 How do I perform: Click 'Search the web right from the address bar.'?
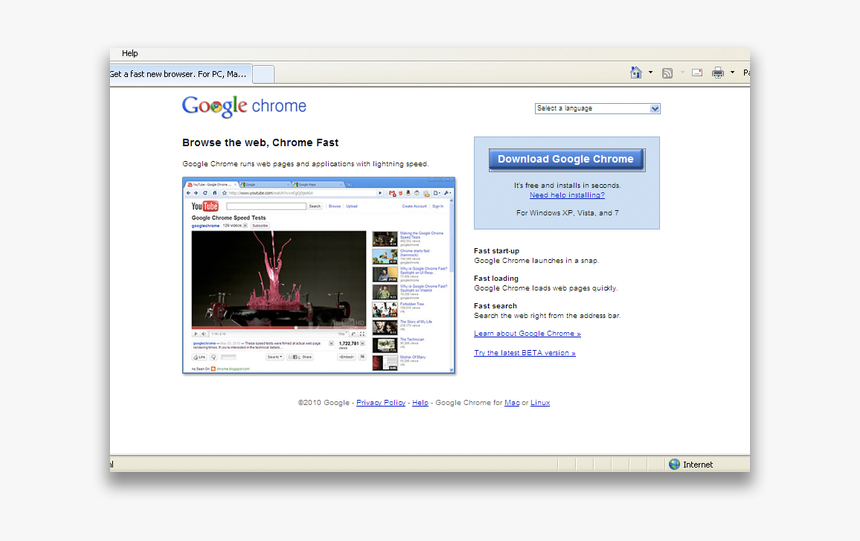click(547, 315)
